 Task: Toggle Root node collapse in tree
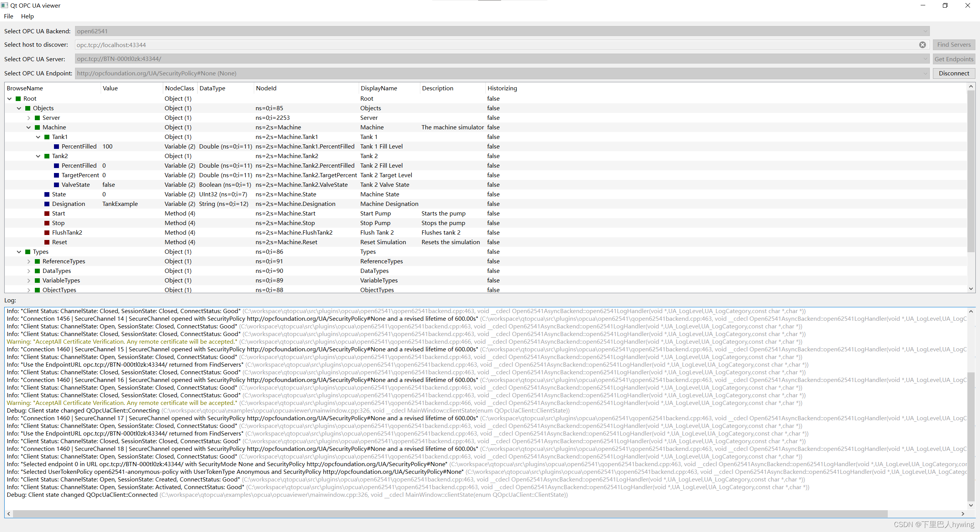[10, 98]
